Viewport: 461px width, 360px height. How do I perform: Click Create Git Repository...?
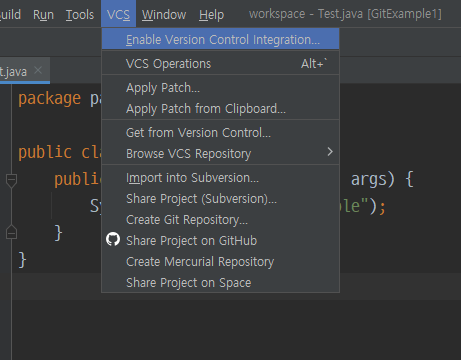click(x=220, y=220)
